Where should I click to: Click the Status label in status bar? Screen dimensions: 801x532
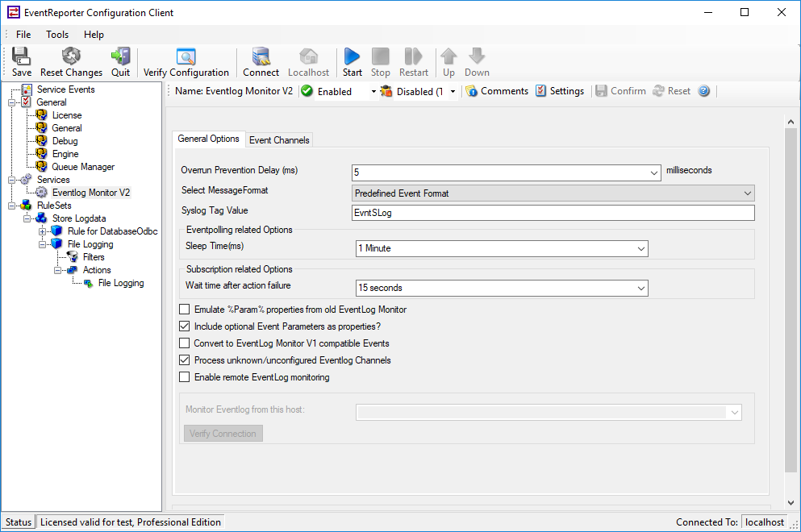coord(19,522)
